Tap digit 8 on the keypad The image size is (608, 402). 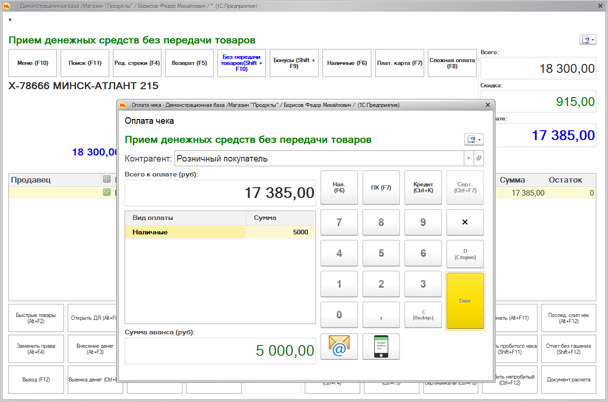[x=381, y=223]
